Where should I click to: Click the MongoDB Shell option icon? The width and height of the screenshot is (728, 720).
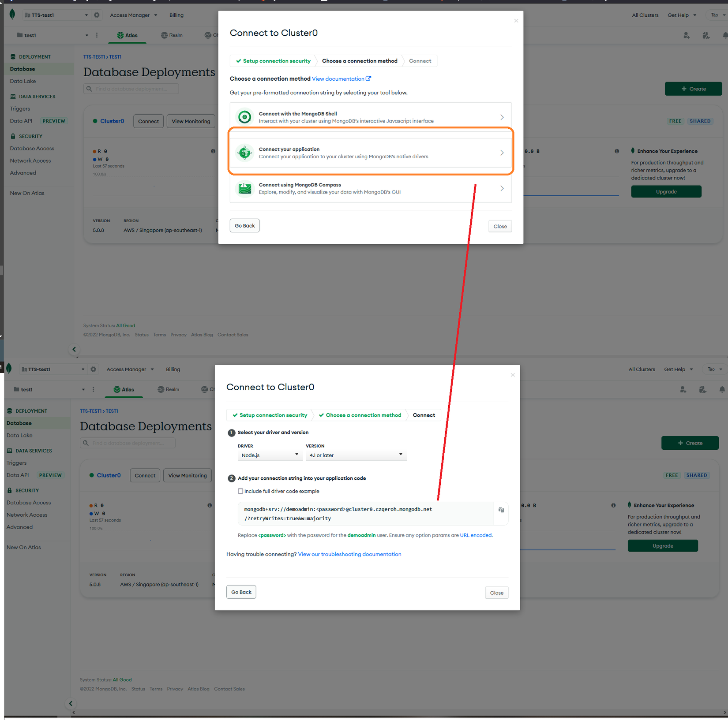(245, 117)
